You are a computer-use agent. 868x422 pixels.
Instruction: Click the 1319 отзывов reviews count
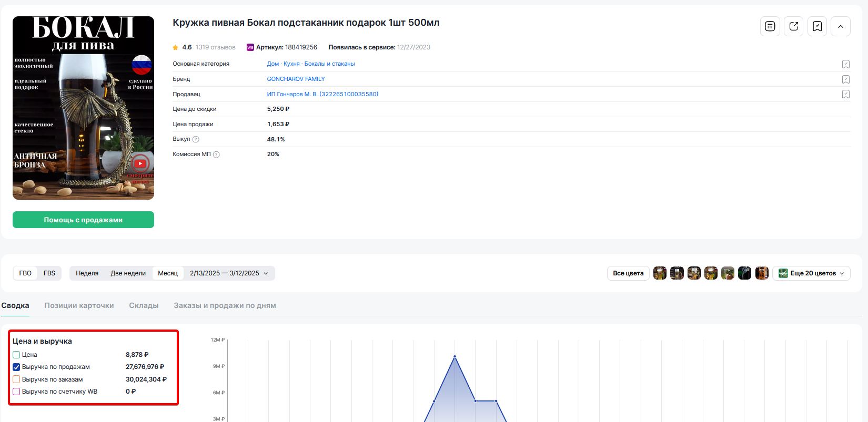point(216,47)
